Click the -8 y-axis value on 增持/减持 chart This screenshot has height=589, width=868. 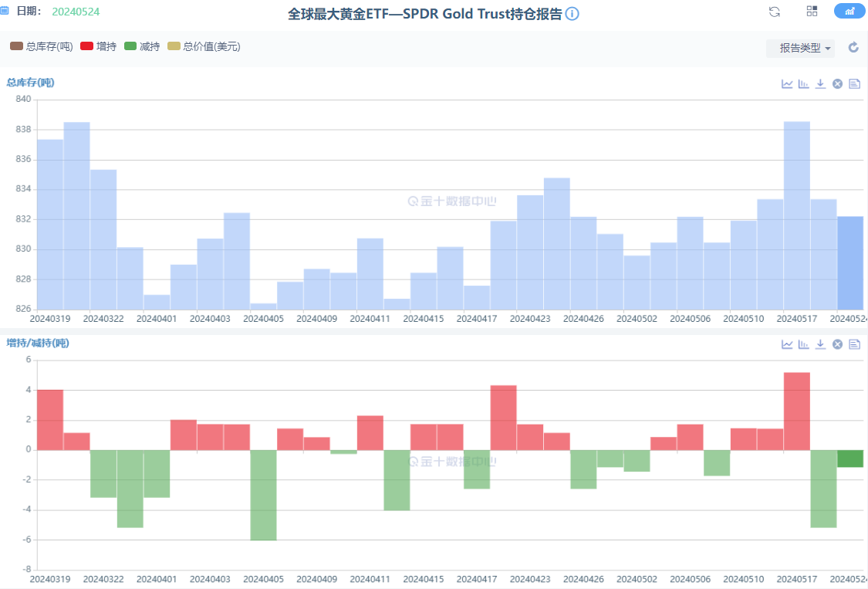[x=26, y=569]
